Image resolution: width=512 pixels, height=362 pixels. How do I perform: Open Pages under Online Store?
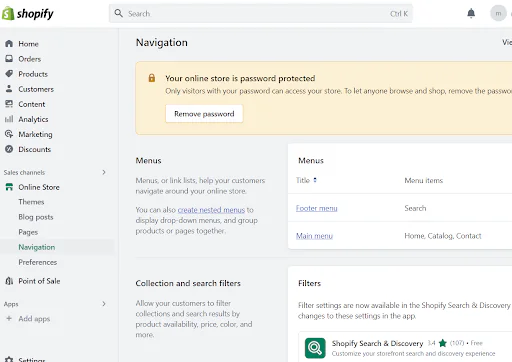[28, 232]
